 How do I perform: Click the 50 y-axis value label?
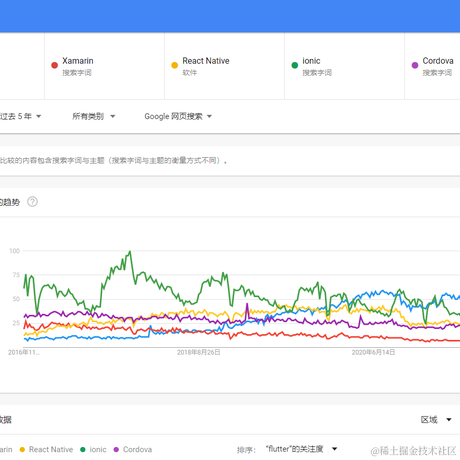pyautogui.click(x=16, y=299)
